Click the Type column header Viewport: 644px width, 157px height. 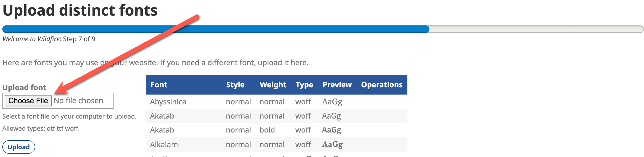(304, 85)
